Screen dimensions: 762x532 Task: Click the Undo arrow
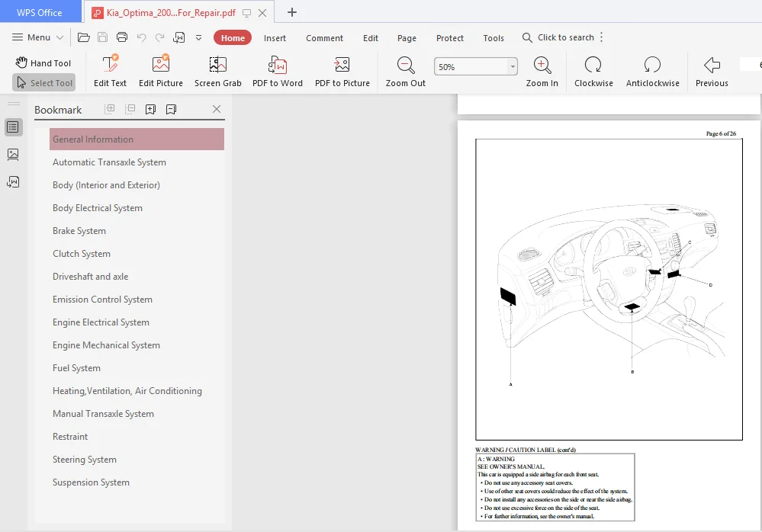[x=141, y=37]
